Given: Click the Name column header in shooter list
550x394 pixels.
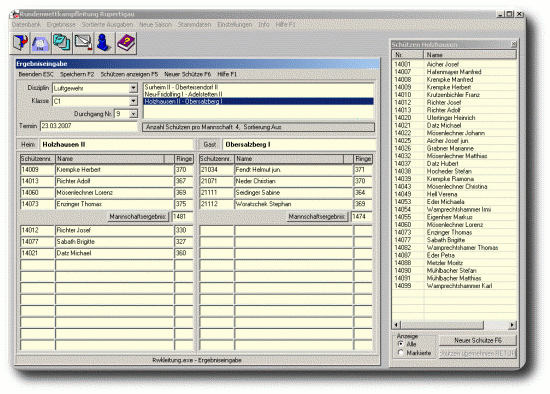Looking at the screenshot, I should 470,55.
